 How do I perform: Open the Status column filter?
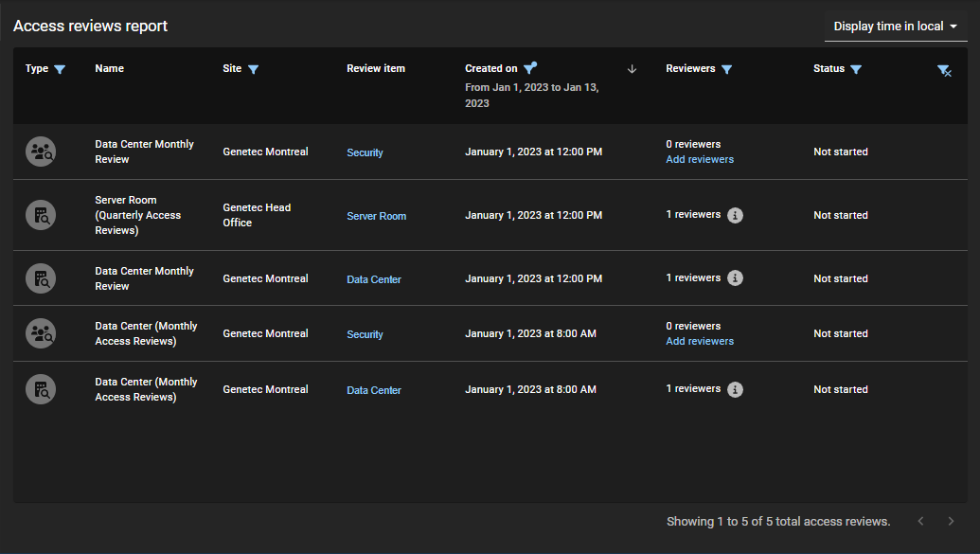point(855,69)
